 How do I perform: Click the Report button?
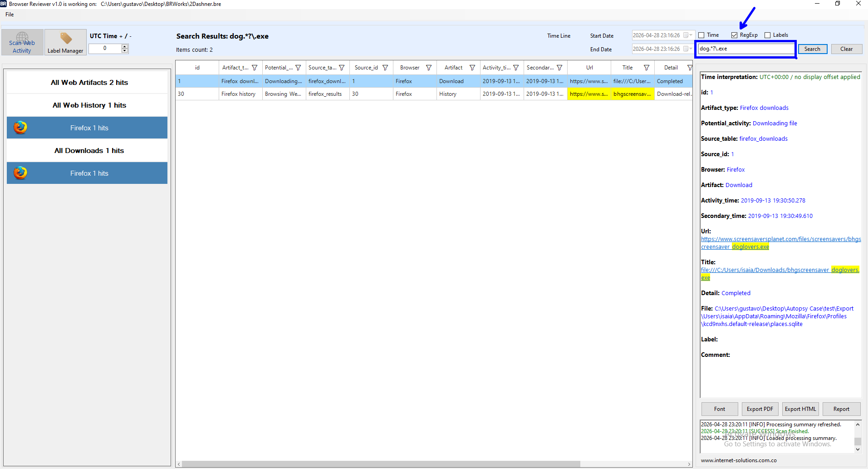[841, 409]
